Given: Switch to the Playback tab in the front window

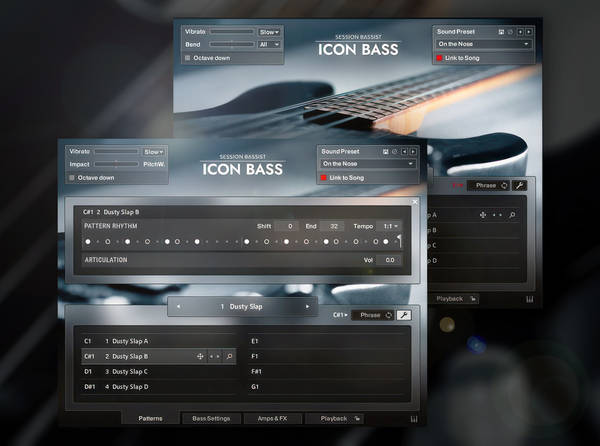Looking at the screenshot, I should (x=334, y=419).
